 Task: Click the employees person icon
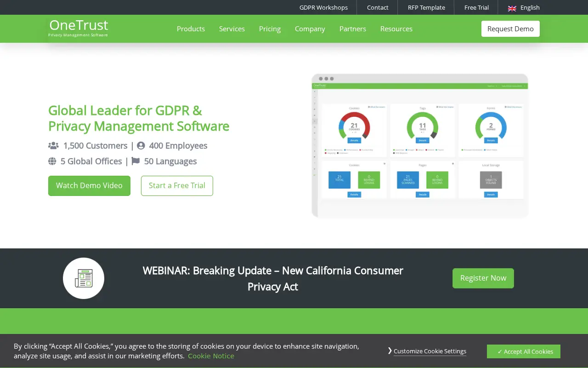pos(141,146)
